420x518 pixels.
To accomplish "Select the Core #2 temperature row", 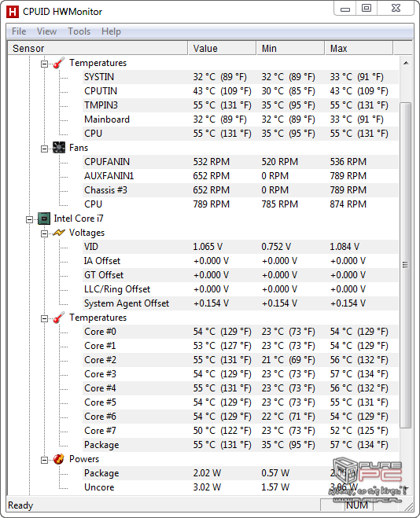I will [240, 360].
